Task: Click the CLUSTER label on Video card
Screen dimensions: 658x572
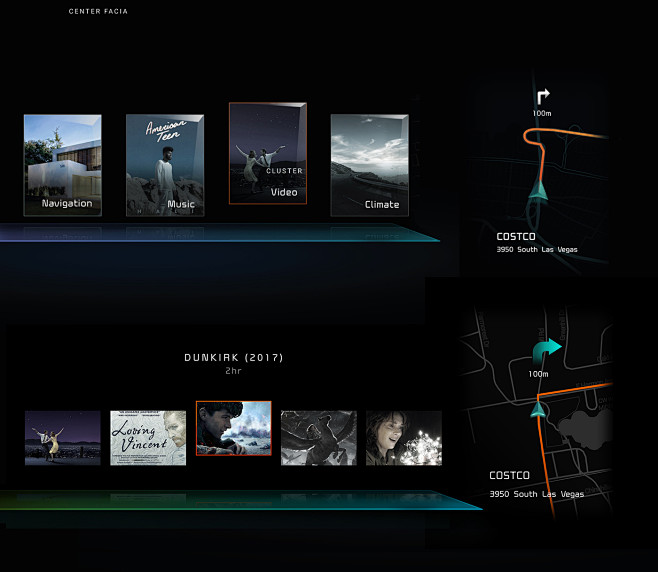Action: tap(284, 171)
